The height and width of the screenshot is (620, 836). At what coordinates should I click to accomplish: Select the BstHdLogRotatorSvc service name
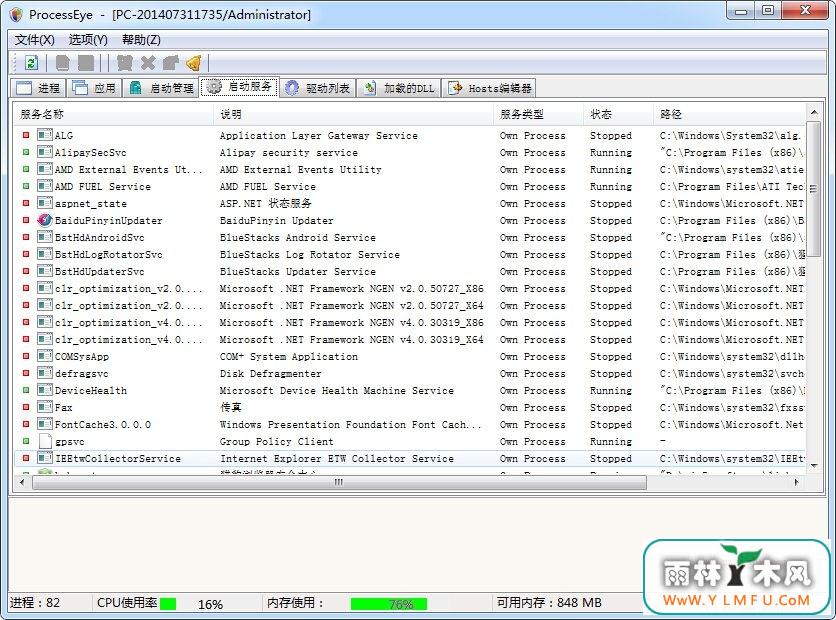click(109, 254)
